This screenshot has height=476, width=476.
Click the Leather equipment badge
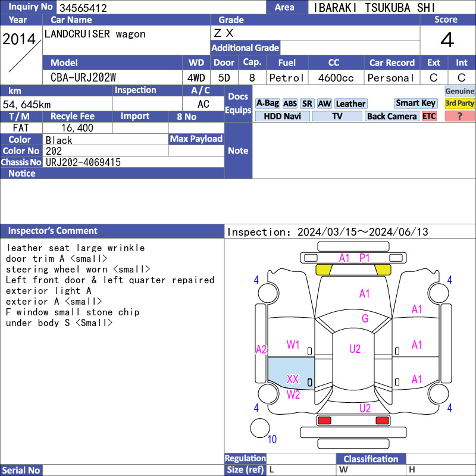350,104
